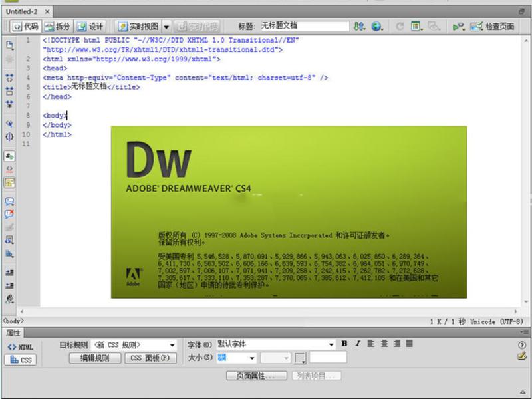This screenshot has width=532, height=399.
Task: Open the text color swatch picker
Action: pos(301,358)
